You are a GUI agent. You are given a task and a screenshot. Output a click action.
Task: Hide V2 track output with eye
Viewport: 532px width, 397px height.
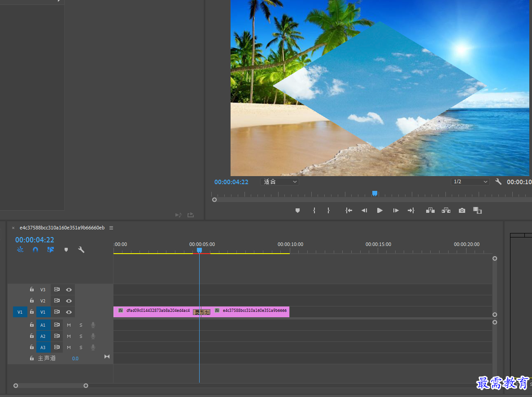[69, 301]
